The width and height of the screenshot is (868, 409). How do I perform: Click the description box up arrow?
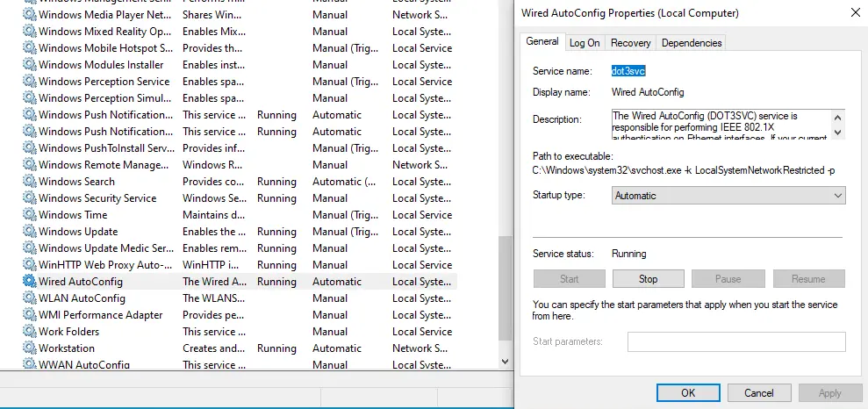(x=837, y=118)
